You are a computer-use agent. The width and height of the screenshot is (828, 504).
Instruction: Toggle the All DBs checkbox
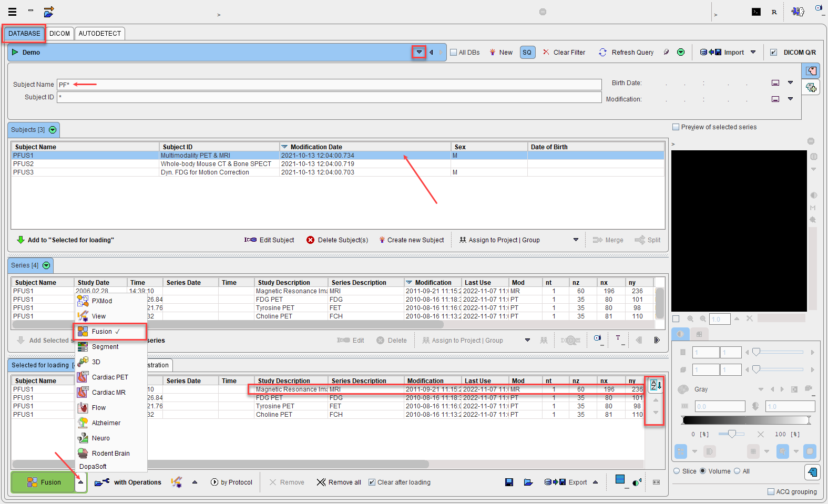click(453, 53)
